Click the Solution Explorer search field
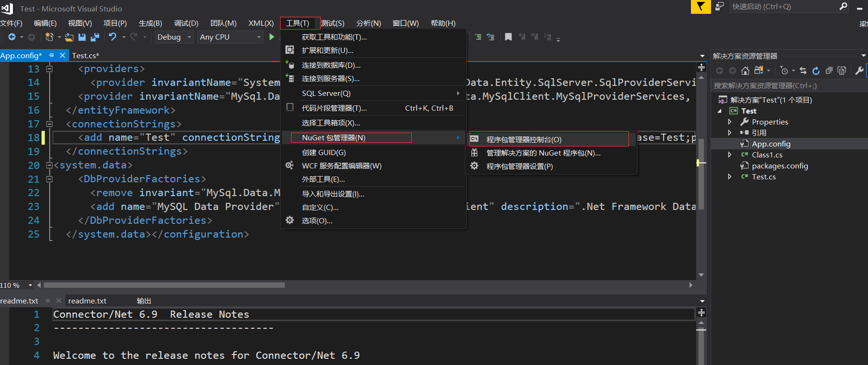Viewport: 868px width, 365px height. (789, 85)
